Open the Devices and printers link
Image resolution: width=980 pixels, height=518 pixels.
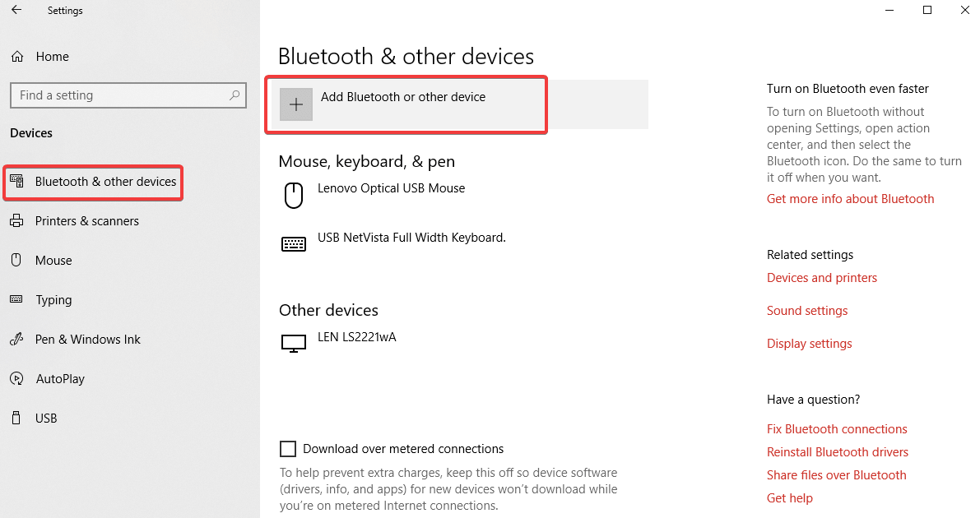(x=822, y=277)
